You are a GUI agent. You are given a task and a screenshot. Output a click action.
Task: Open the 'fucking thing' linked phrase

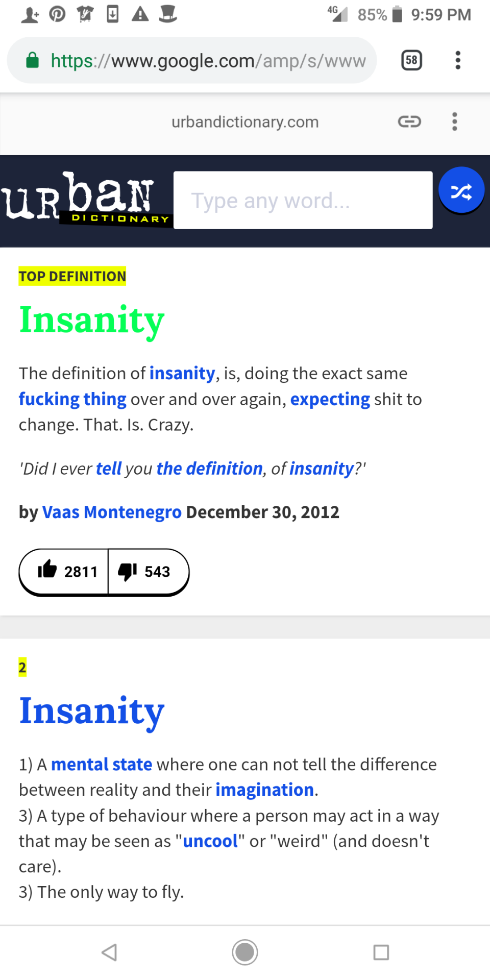(72, 399)
